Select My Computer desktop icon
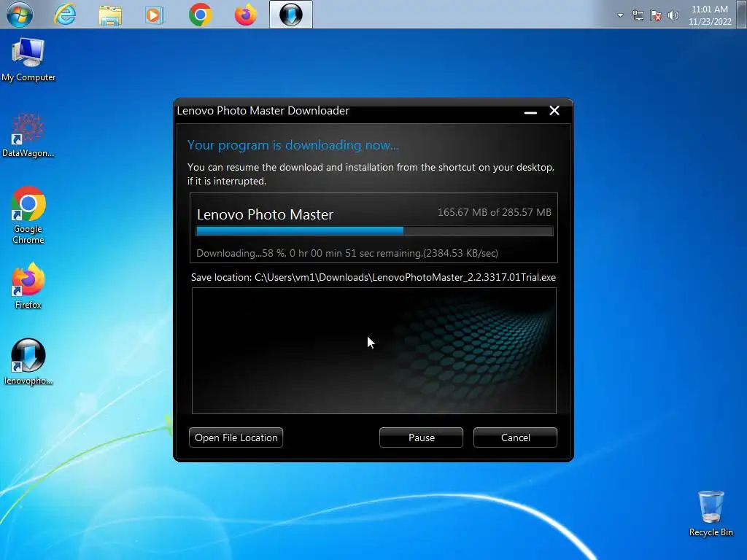The image size is (747, 560). (x=28, y=60)
